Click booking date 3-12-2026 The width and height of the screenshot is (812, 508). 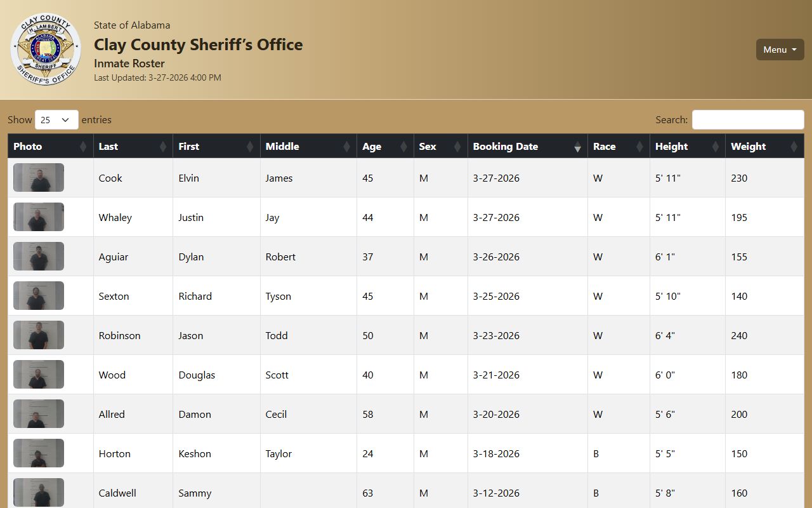coord(496,493)
